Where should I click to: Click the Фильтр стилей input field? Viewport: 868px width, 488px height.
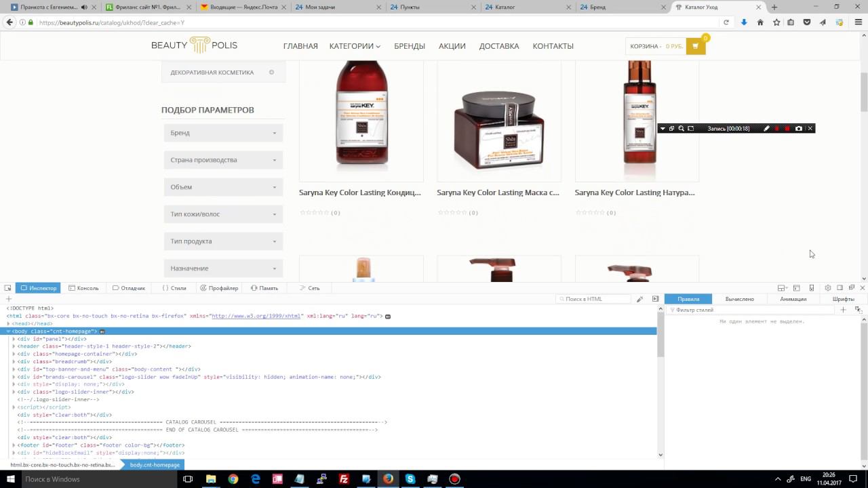(x=751, y=310)
